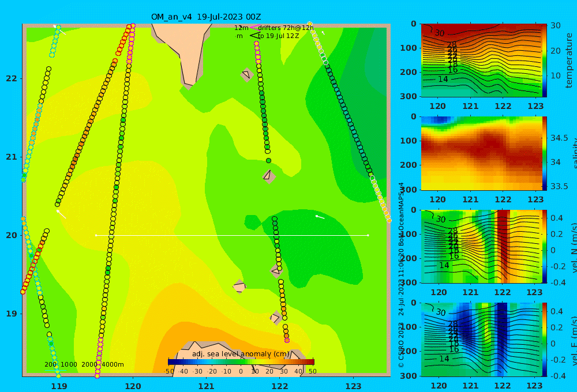
Task: Click the salinity cross-section plot
Action: click(481, 153)
